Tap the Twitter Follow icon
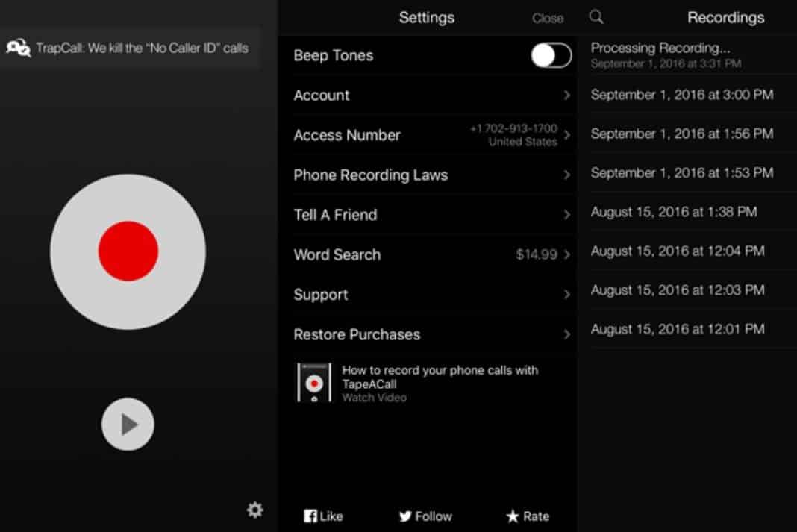This screenshot has width=797, height=532. (x=405, y=516)
